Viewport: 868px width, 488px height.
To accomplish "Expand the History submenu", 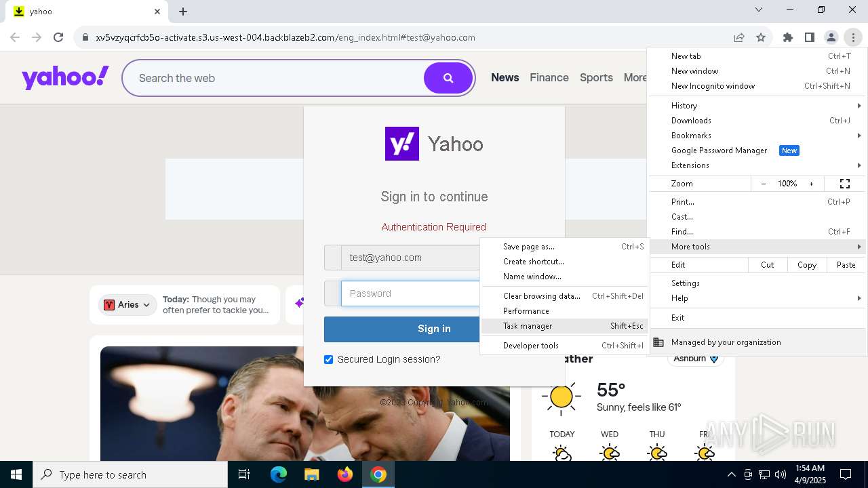I will (x=757, y=106).
